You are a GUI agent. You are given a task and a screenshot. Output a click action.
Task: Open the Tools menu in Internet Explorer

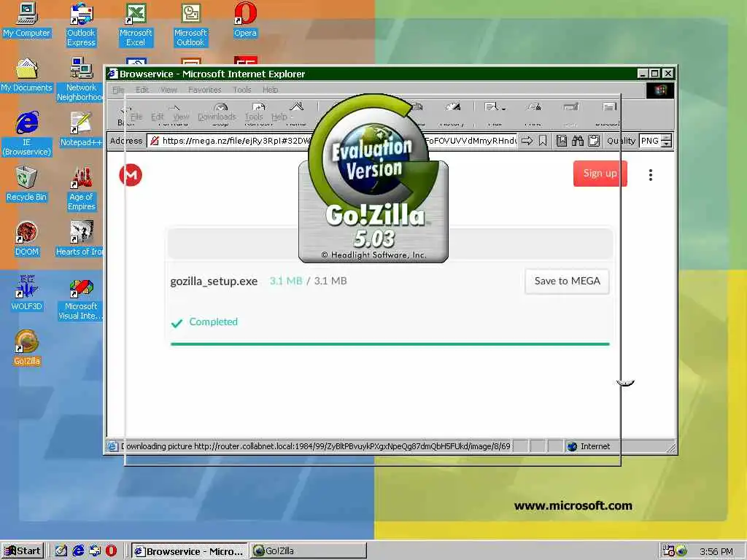[x=242, y=90]
